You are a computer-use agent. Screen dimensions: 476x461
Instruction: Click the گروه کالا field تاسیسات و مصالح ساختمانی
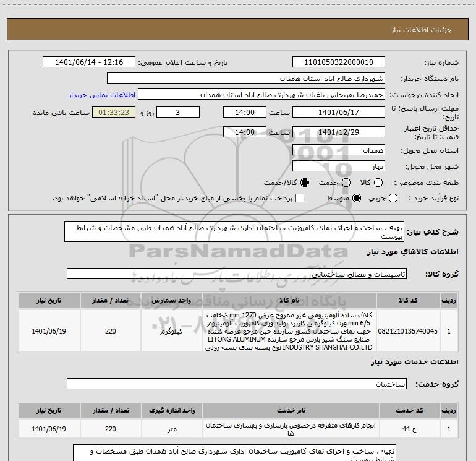pyautogui.click(x=237, y=274)
